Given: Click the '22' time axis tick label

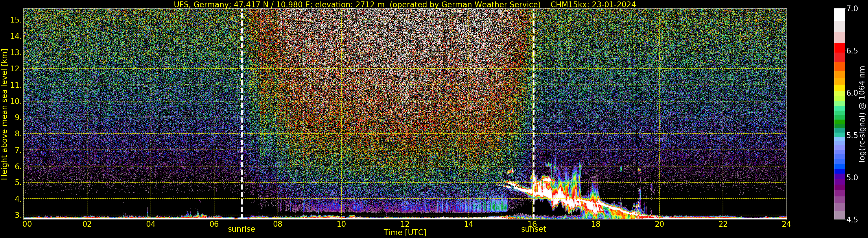Looking at the screenshot, I should tap(723, 224).
